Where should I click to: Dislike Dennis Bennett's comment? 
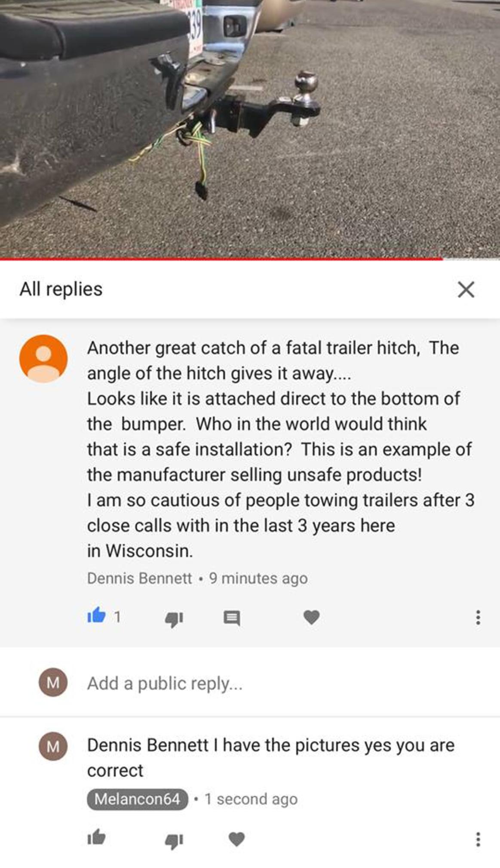[x=174, y=619]
